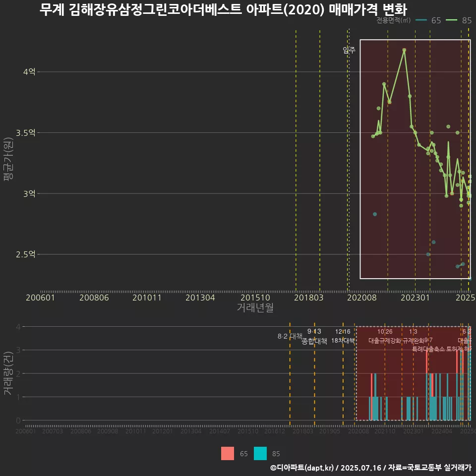This screenshot has height=476, width=476.
Task: Click '202404' on the volume chart x-axis
Action: 442,431
